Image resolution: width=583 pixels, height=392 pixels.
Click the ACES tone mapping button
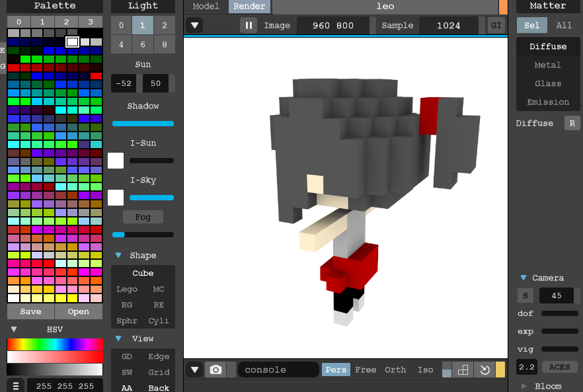tap(560, 367)
